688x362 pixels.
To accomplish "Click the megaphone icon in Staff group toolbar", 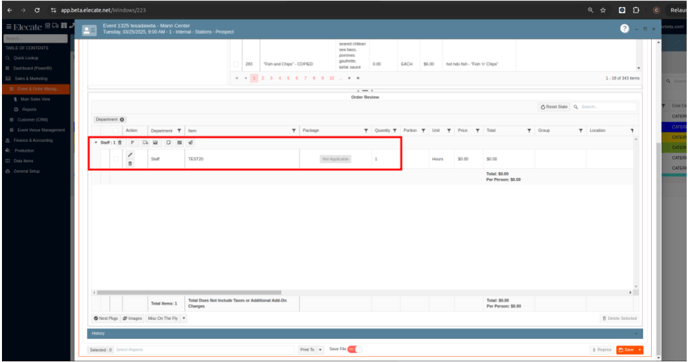I will [190, 143].
